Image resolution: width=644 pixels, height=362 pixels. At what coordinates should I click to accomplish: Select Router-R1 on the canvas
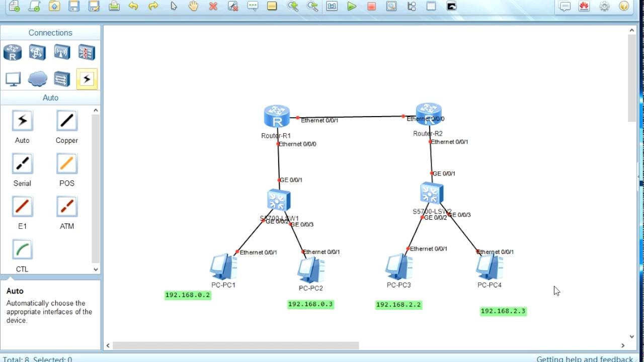tap(277, 117)
